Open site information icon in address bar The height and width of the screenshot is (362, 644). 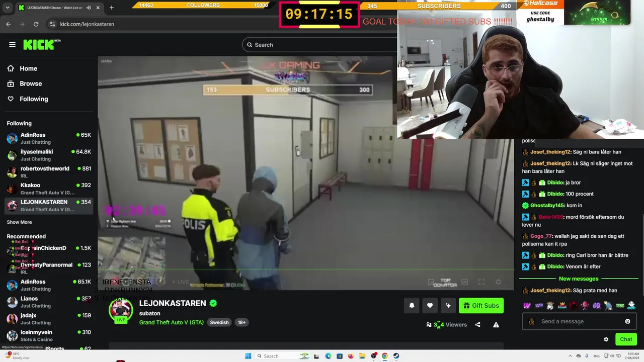point(52,24)
